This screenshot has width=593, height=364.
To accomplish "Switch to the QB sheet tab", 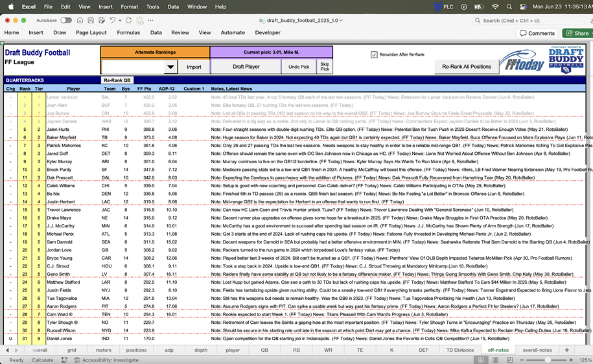I will pos(264,350).
